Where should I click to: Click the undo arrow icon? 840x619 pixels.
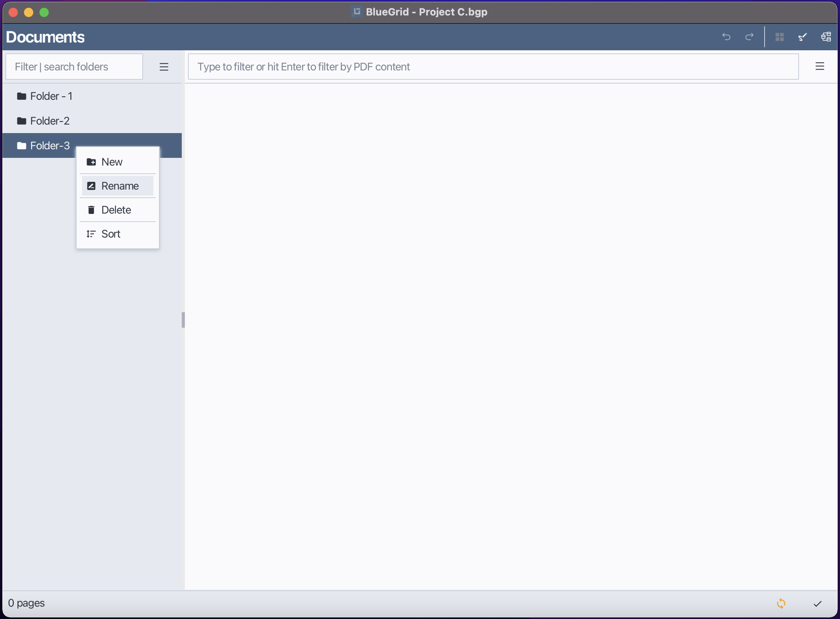point(726,37)
